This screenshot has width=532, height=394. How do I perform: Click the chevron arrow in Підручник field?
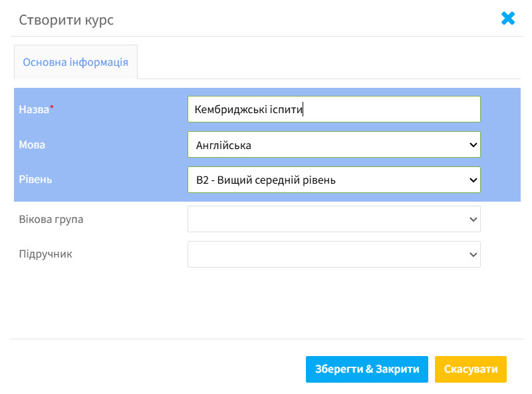coord(473,254)
